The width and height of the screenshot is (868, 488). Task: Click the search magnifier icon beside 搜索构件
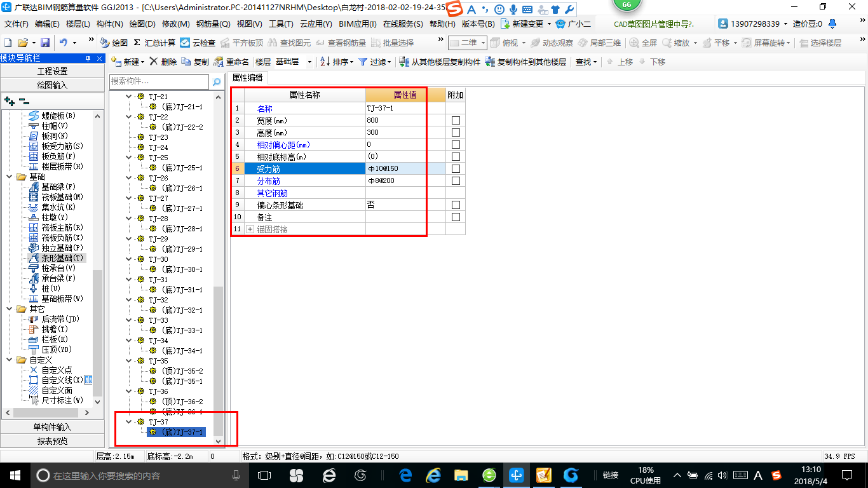[x=217, y=81]
